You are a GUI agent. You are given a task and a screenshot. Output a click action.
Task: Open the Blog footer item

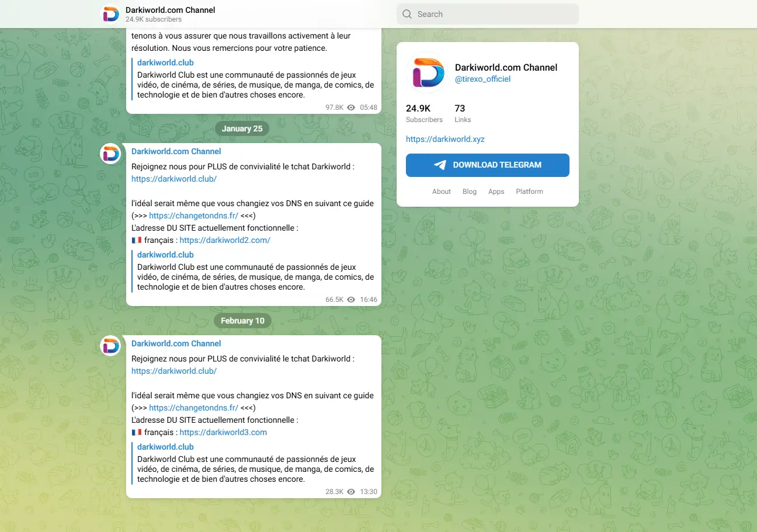[470, 192]
